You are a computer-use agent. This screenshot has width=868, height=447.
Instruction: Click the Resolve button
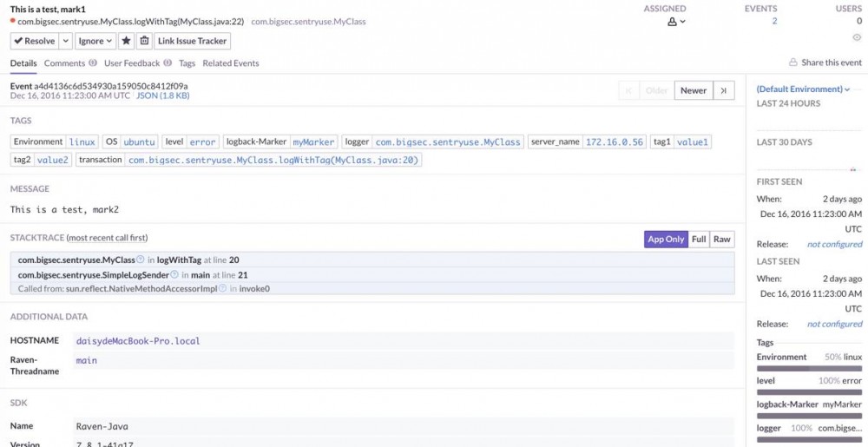(35, 41)
